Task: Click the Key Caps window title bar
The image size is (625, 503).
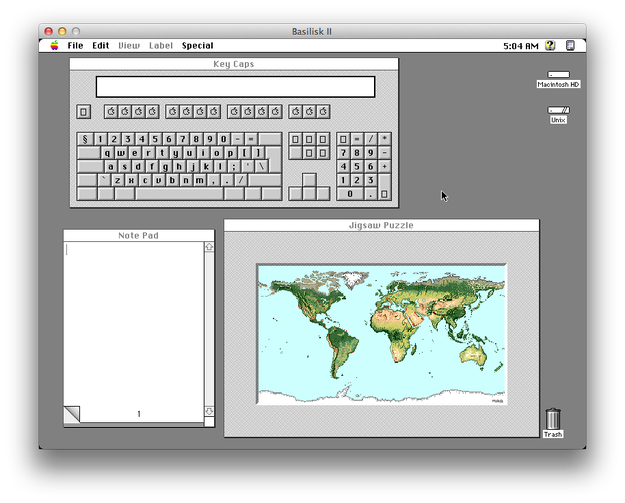Action: pyautogui.click(x=234, y=64)
